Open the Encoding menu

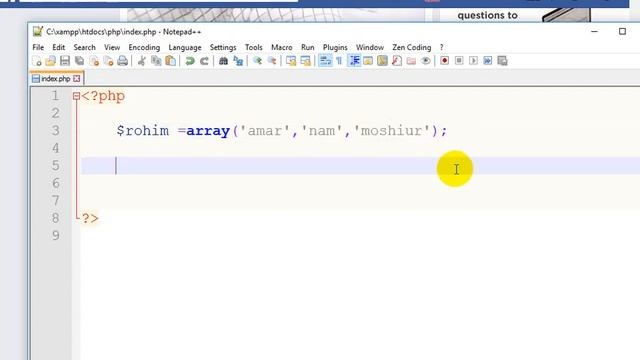144,47
